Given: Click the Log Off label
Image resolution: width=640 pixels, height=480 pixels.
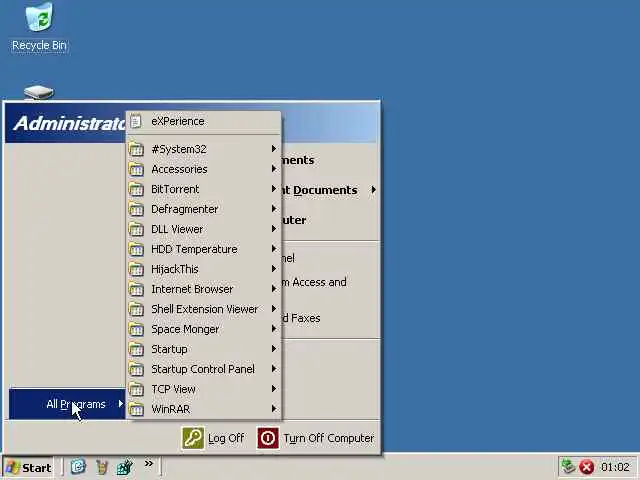Looking at the screenshot, I should (226, 438).
